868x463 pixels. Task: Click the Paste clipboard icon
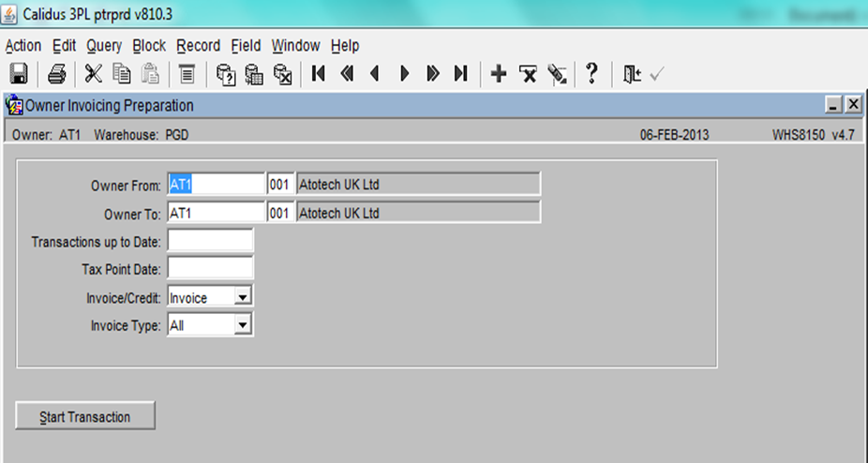point(150,74)
